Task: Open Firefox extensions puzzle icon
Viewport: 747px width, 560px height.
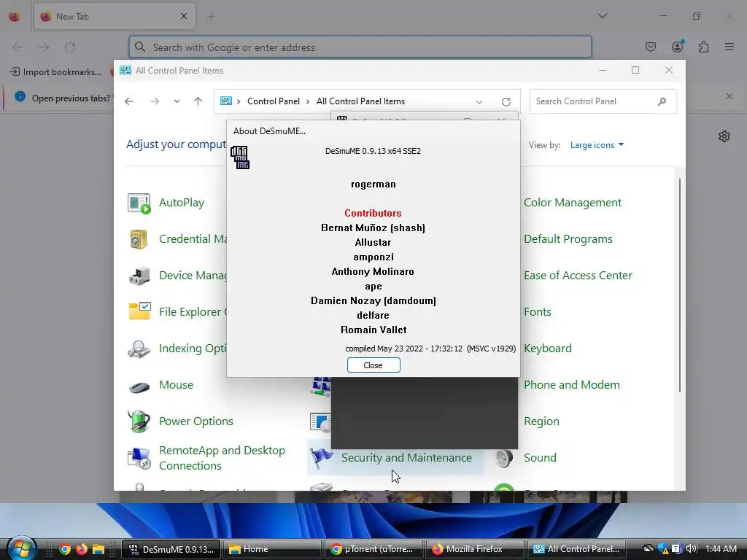Action: point(703,47)
